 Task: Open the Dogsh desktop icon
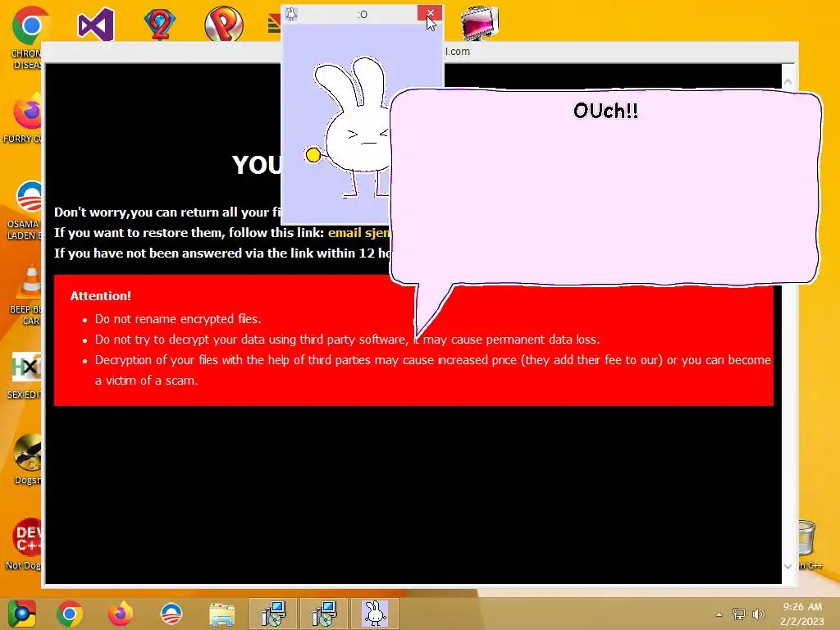pos(28,453)
